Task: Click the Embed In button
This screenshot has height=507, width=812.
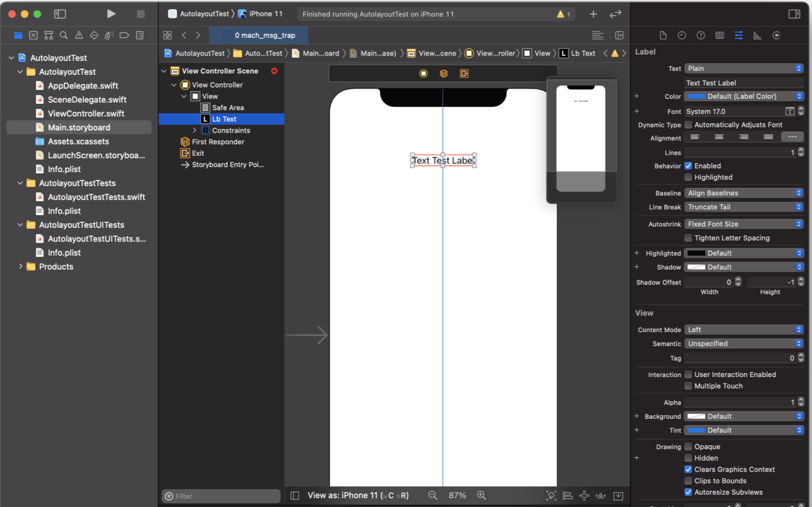Action: 618,496
